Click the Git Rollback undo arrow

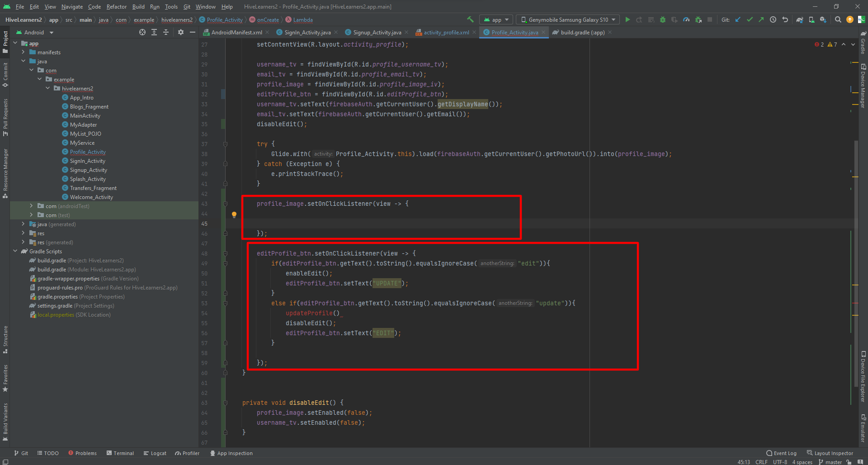(x=785, y=19)
